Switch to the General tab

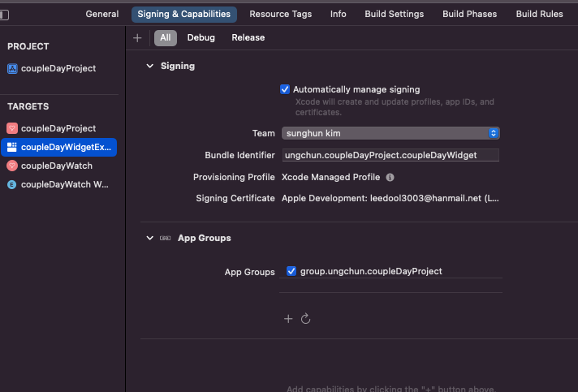pyautogui.click(x=102, y=14)
